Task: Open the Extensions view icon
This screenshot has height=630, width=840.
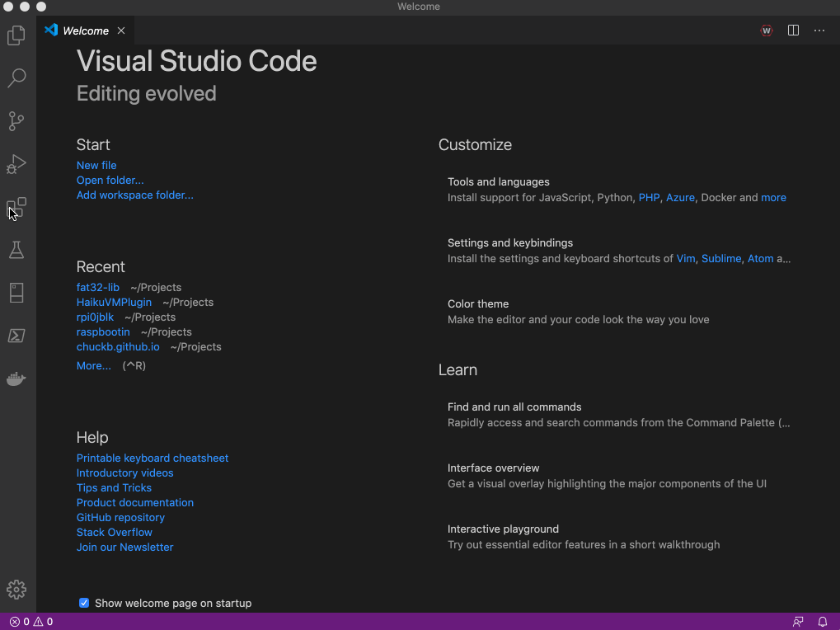Action: (x=16, y=207)
